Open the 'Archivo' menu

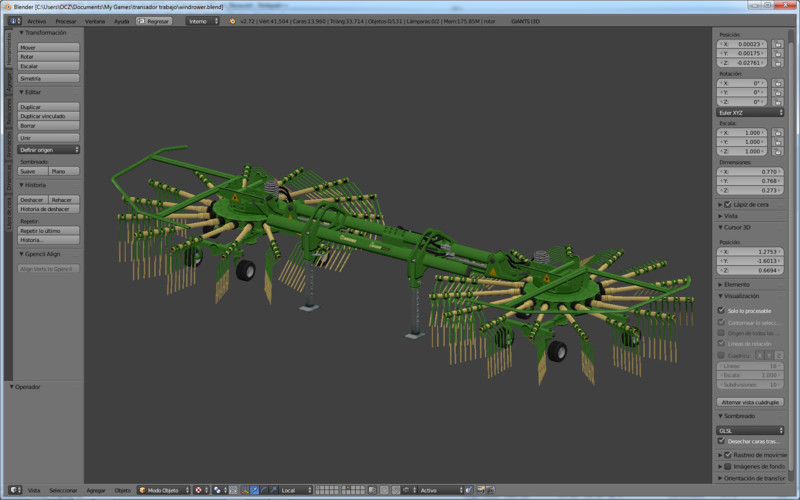pos(36,20)
